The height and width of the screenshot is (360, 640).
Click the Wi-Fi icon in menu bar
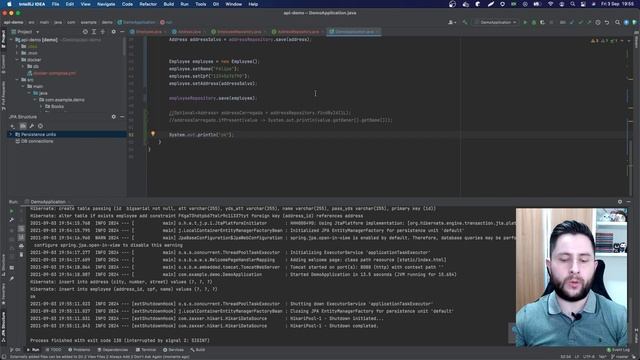pos(550,4)
